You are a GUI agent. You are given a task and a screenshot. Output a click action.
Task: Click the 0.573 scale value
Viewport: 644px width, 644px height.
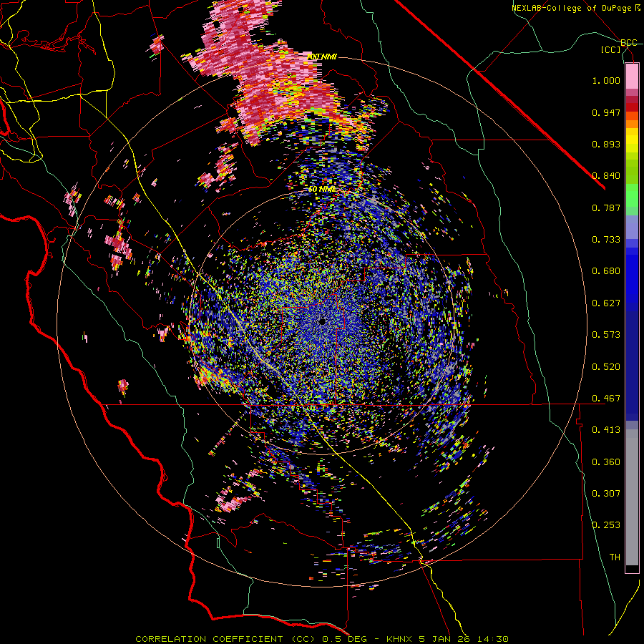click(606, 335)
